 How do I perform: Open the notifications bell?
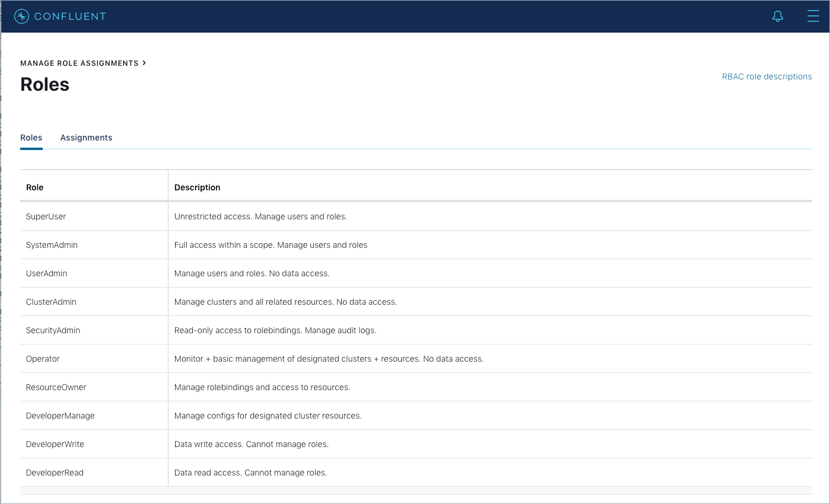tap(777, 17)
